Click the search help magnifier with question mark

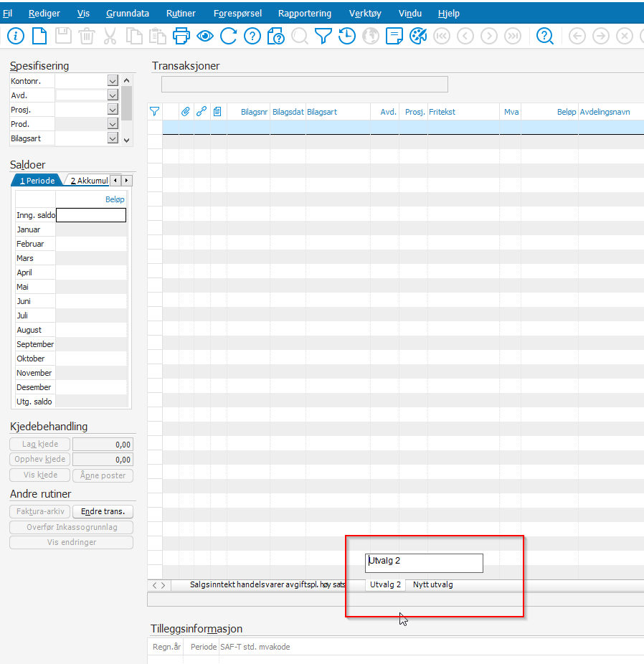click(544, 36)
